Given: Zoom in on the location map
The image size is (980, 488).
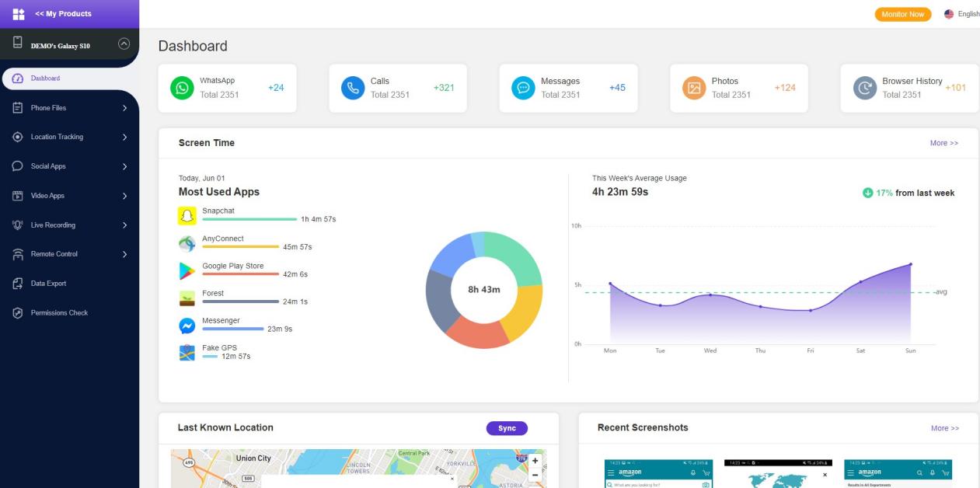Looking at the screenshot, I should (x=535, y=461).
